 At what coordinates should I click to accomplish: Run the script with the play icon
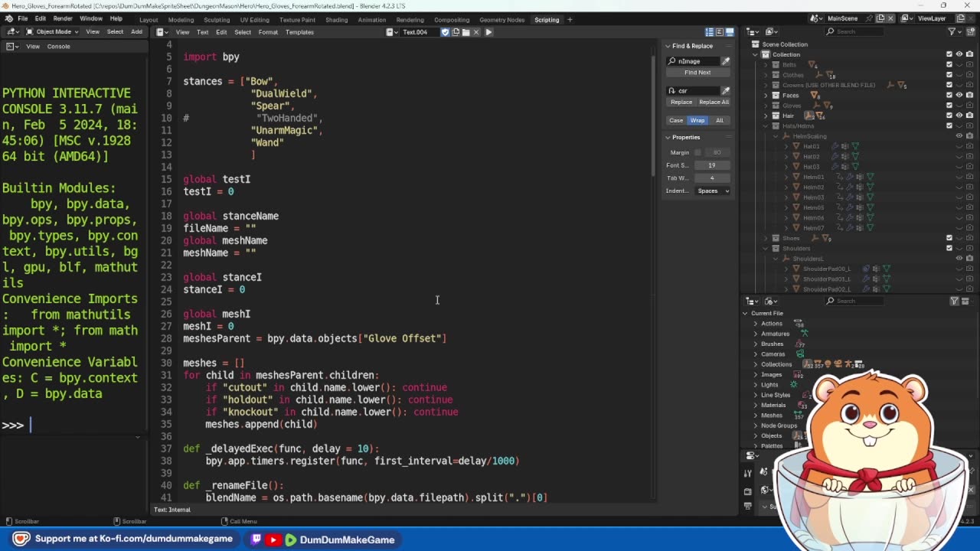(488, 32)
